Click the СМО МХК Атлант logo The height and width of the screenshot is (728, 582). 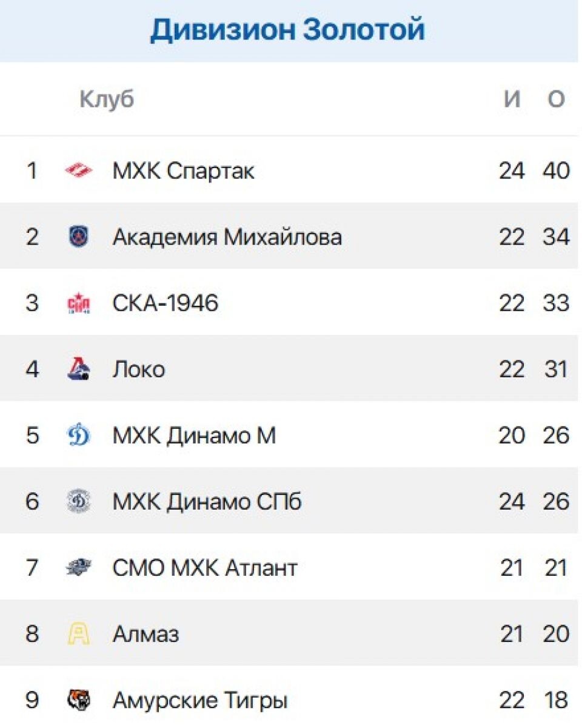point(79,568)
